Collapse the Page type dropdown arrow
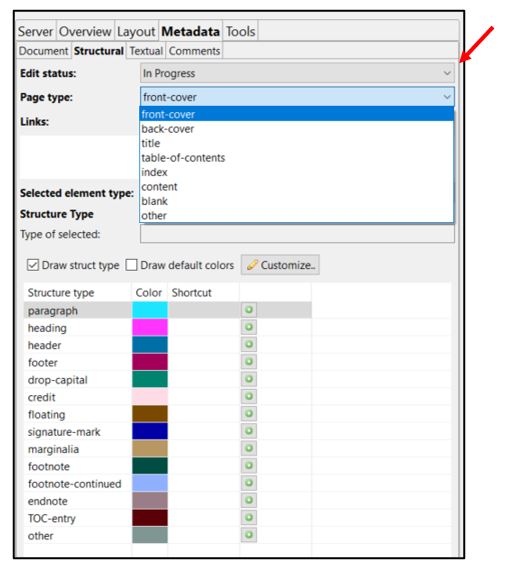Image resolution: width=506 pixels, height=569 pixels. click(447, 97)
